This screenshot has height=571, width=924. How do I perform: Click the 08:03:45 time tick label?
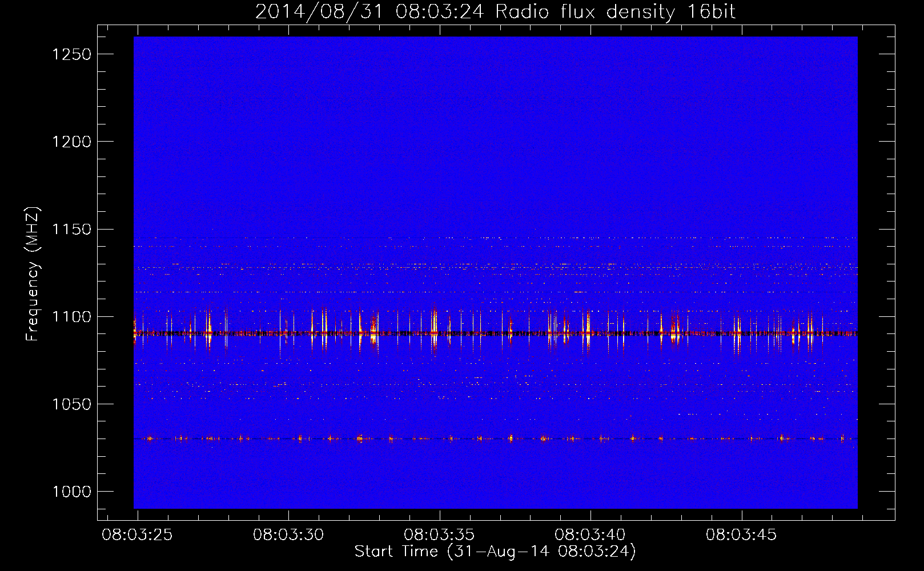click(x=741, y=534)
